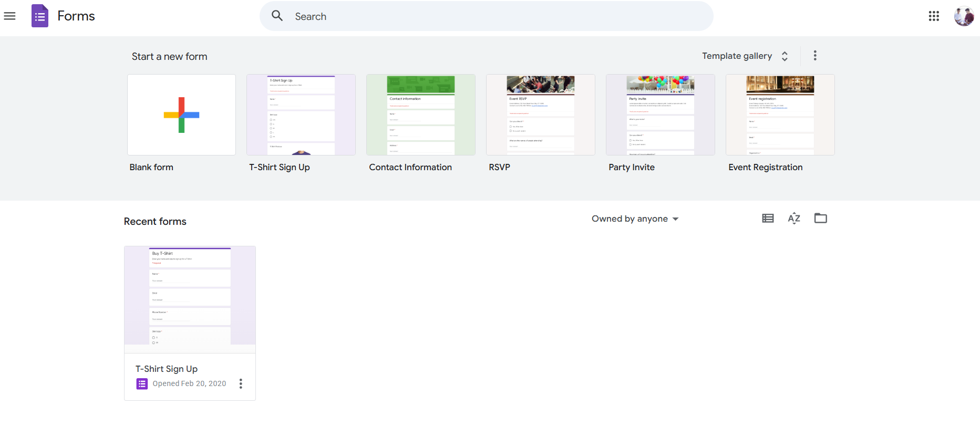The image size is (980, 447).
Task: Open the main hamburger menu
Action: pos(9,16)
